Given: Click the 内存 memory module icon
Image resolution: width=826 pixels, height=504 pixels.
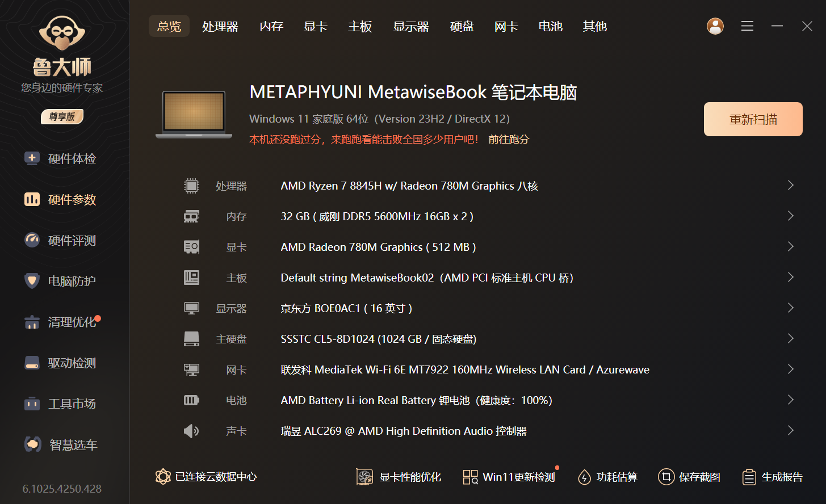Looking at the screenshot, I should [x=191, y=216].
